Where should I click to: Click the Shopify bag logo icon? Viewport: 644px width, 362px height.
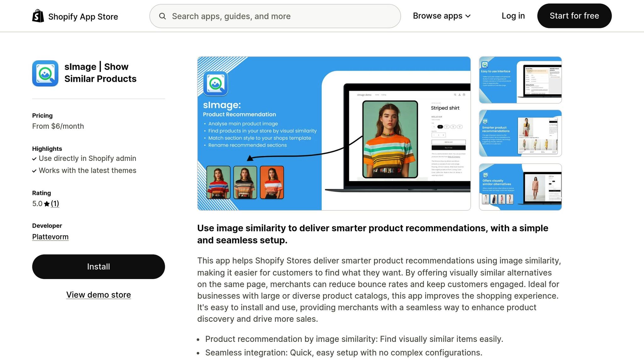coord(38,16)
